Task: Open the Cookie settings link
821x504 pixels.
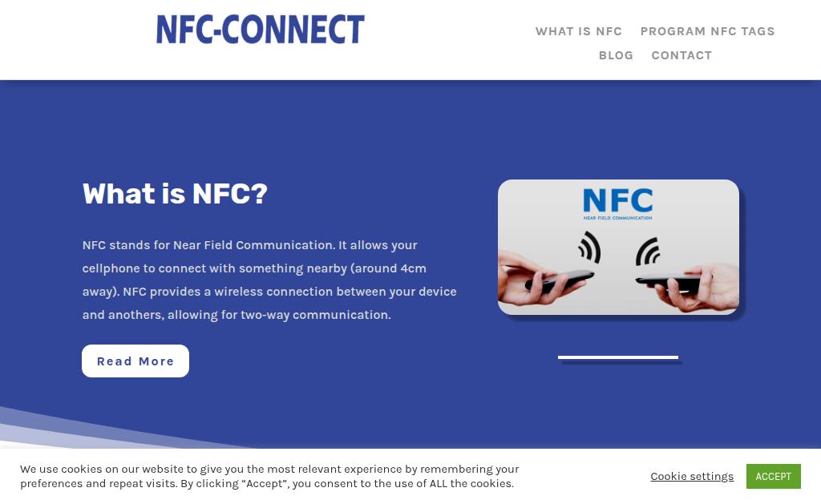Action: point(692,476)
